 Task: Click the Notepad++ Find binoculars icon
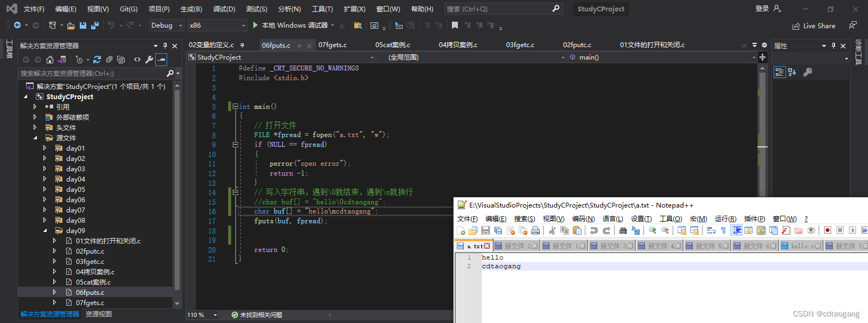[623, 230]
